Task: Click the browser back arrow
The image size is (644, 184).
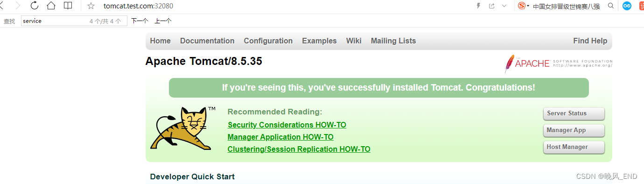Action: point(2,6)
